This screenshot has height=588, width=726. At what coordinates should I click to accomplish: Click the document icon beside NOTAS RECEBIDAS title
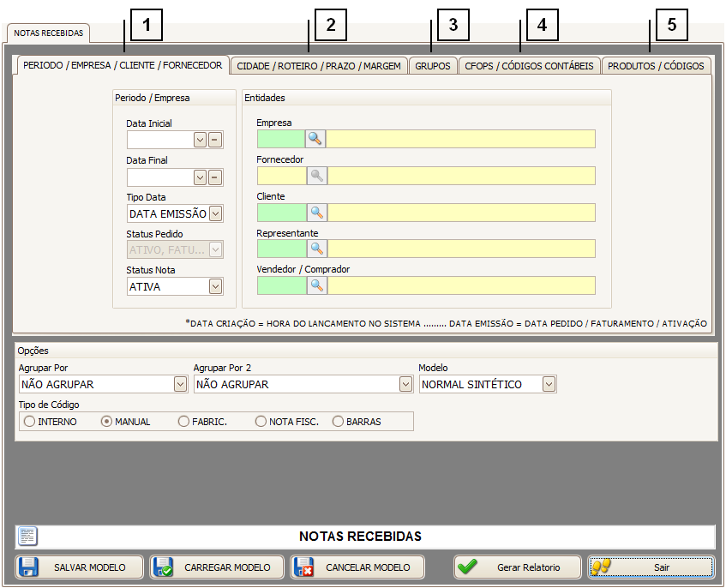(27, 537)
